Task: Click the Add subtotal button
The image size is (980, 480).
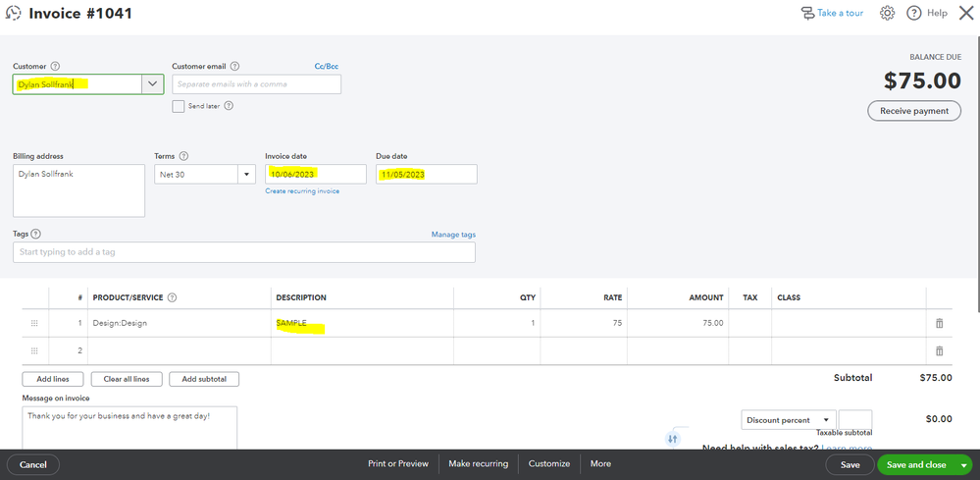Action: (203, 379)
